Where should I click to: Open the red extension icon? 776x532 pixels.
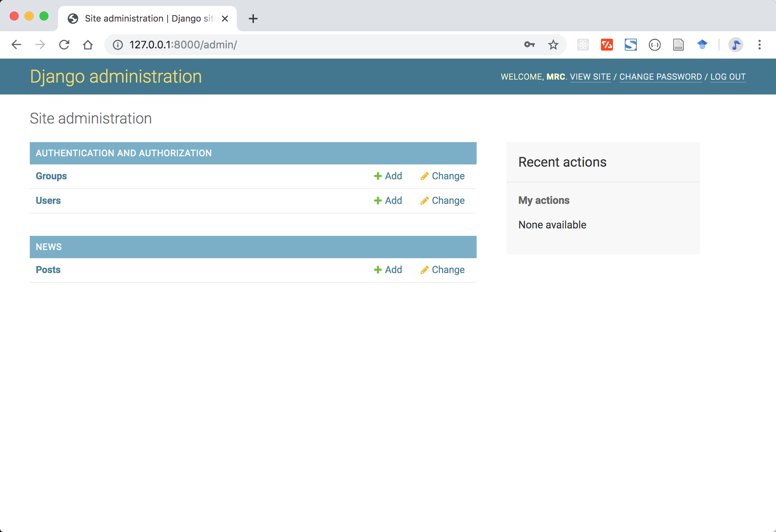point(607,45)
